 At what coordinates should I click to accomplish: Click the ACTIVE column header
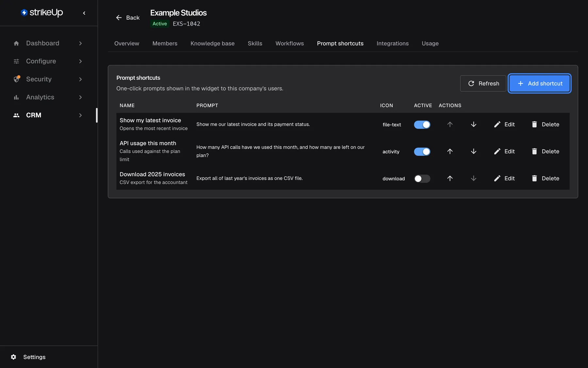pos(423,105)
